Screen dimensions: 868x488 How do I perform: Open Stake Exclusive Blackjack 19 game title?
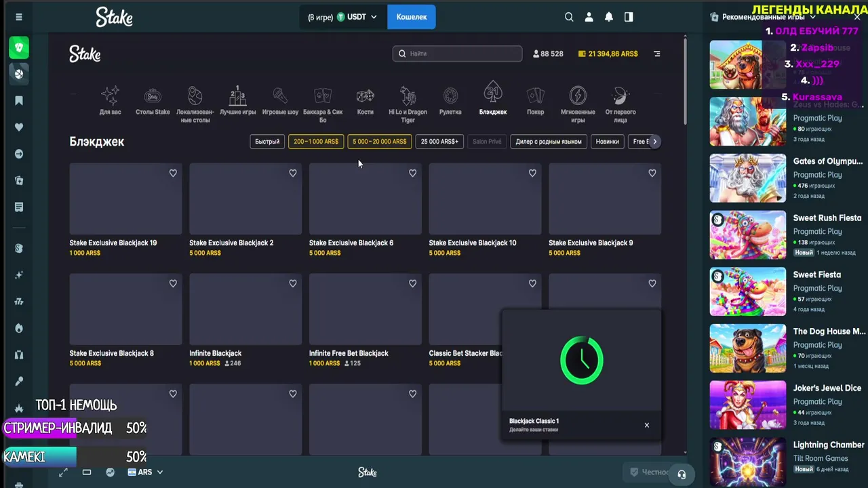[x=113, y=243]
